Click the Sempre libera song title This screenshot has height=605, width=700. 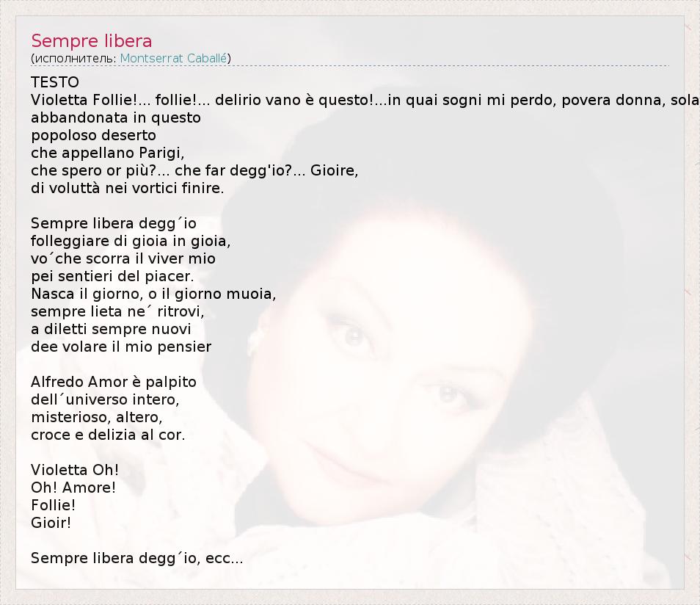tap(92, 41)
